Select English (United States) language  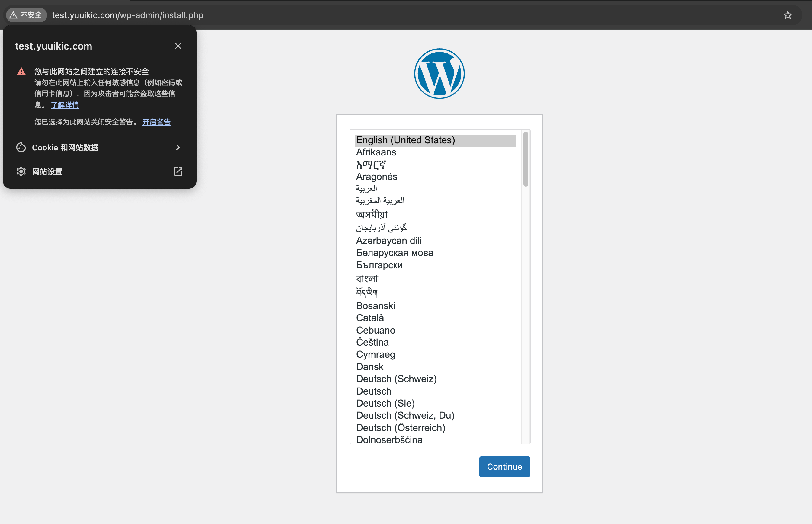pos(405,140)
